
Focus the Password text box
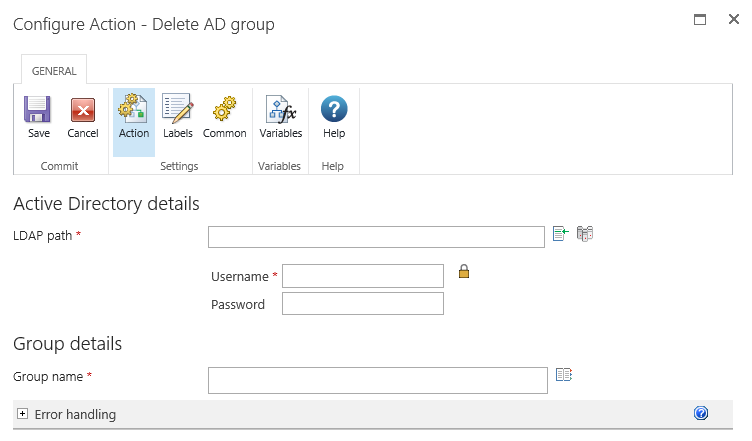362,304
